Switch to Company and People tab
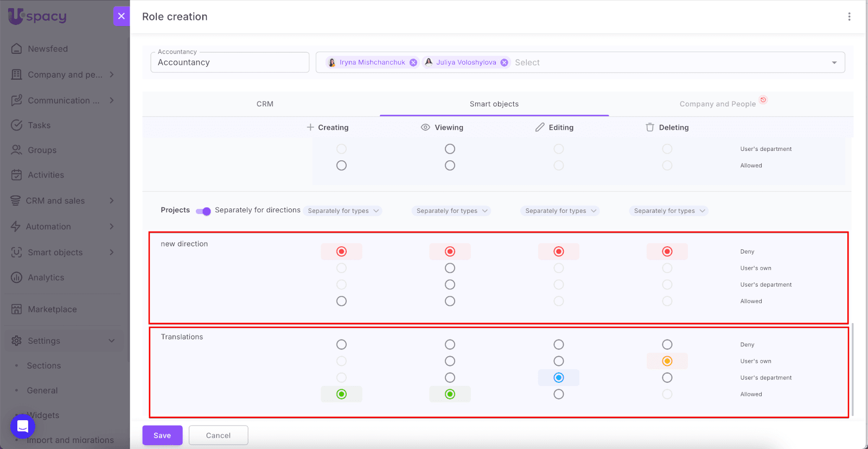Viewport: 868px width, 449px height. pos(717,104)
